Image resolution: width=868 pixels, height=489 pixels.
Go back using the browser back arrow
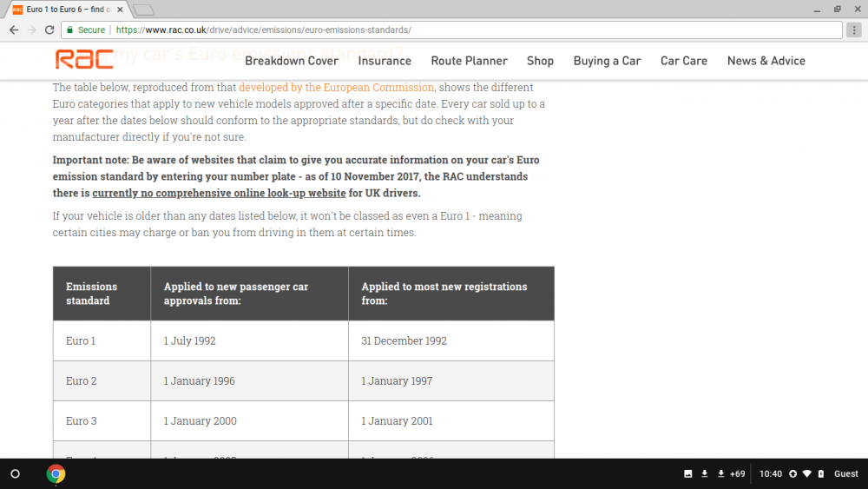click(x=14, y=30)
